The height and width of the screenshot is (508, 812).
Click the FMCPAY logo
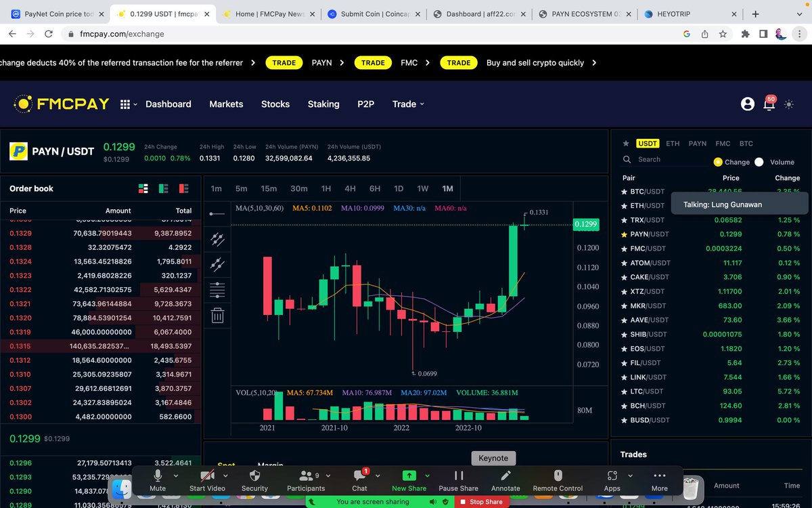(61, 104)
